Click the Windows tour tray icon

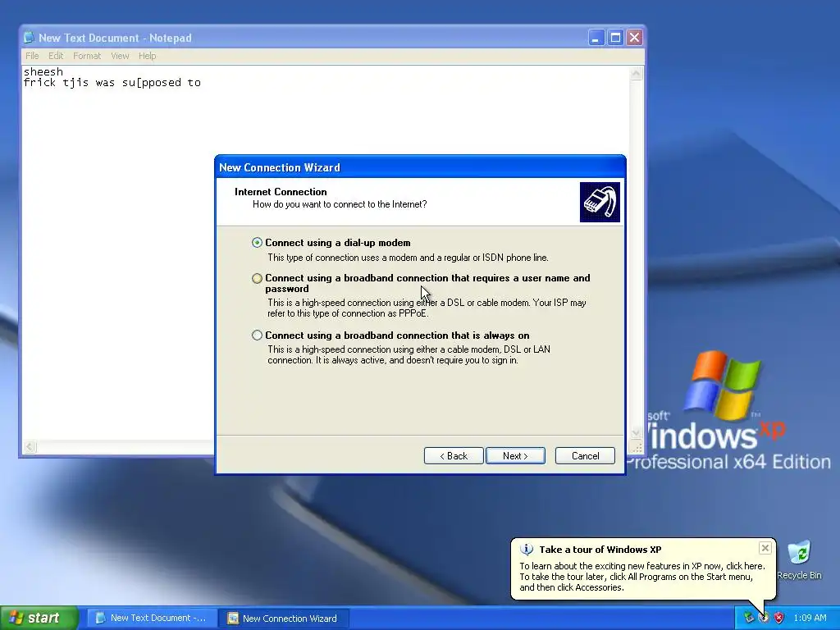764,619
